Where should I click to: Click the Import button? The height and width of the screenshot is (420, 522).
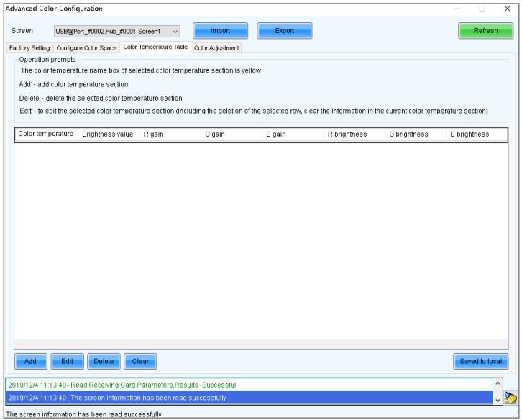[220, 31]
